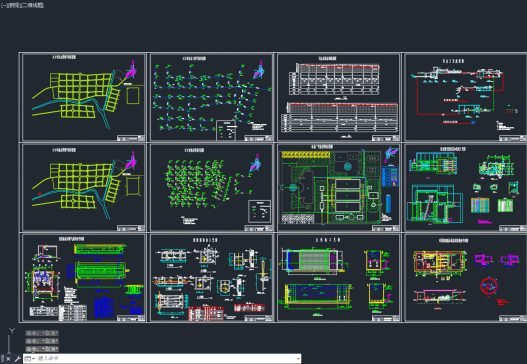The height and width of the screenshot is (364, 527).
Task: Select the plant site layout plan sheet
Action: click(x=338, y=188)
